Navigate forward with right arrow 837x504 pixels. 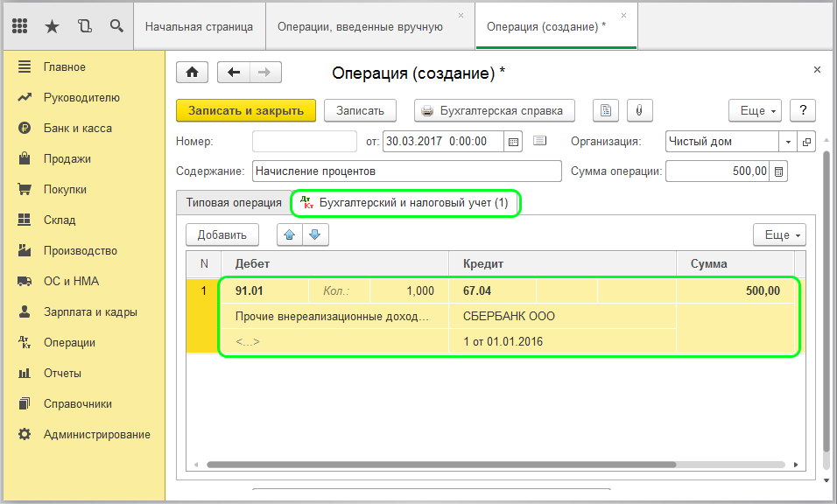[x=264, y=72]
